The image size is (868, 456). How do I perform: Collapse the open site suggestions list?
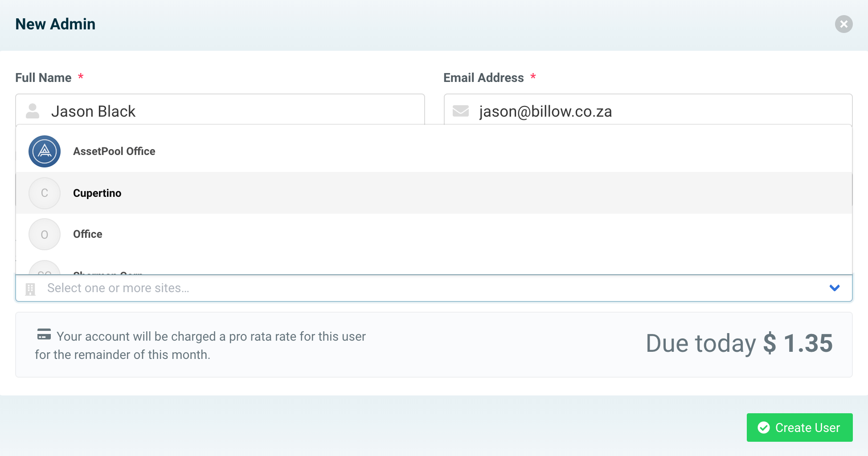(834, 288)
